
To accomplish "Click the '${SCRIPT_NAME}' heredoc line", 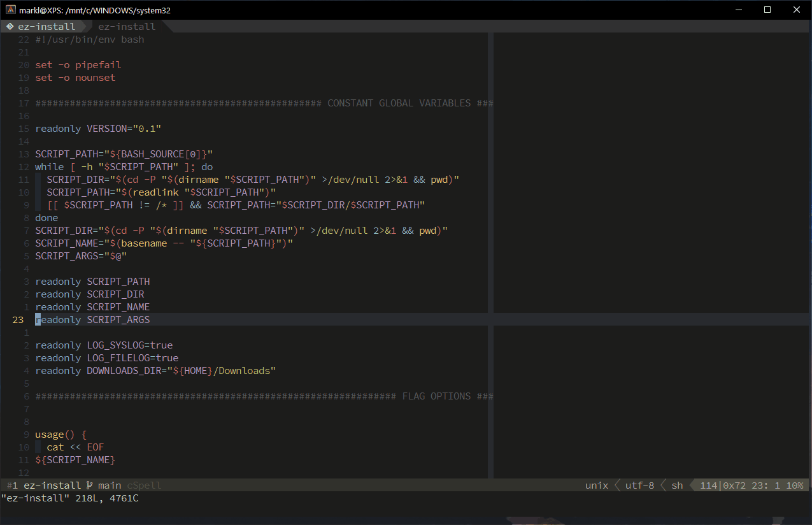I will pyautogui.click(x=75, y=460).
